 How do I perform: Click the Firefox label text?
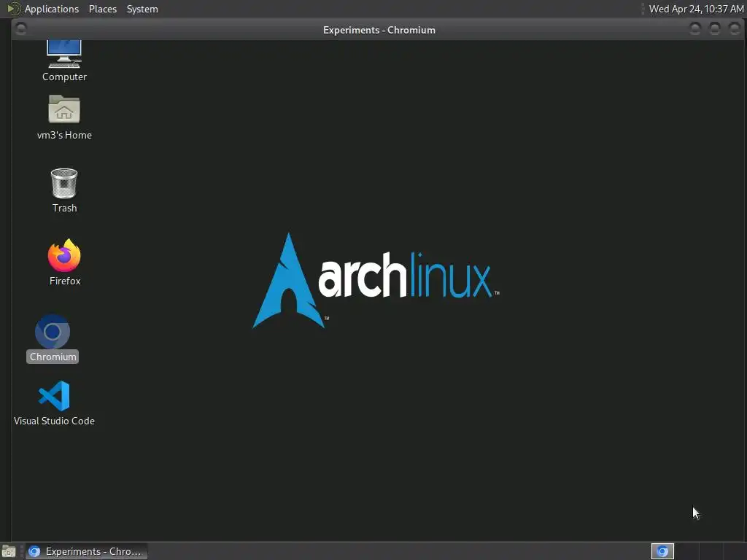pyautogui.click(x=65, y=281)
